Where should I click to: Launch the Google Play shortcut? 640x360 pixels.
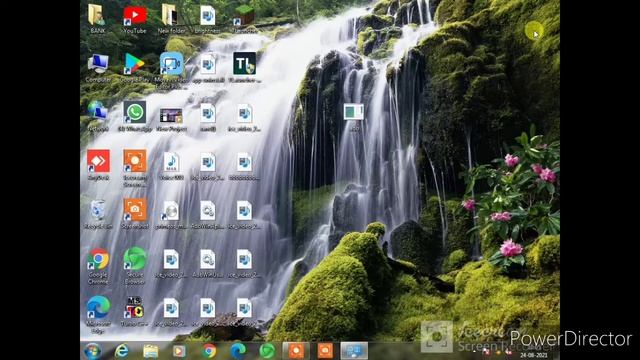point(135,68)
